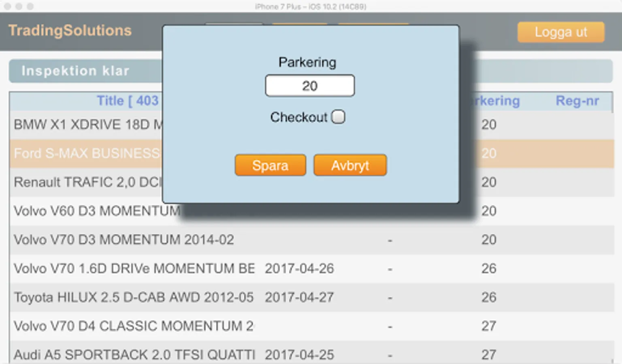Select the Ford S-MAX BUSINESS row

[x=312, y=153]
